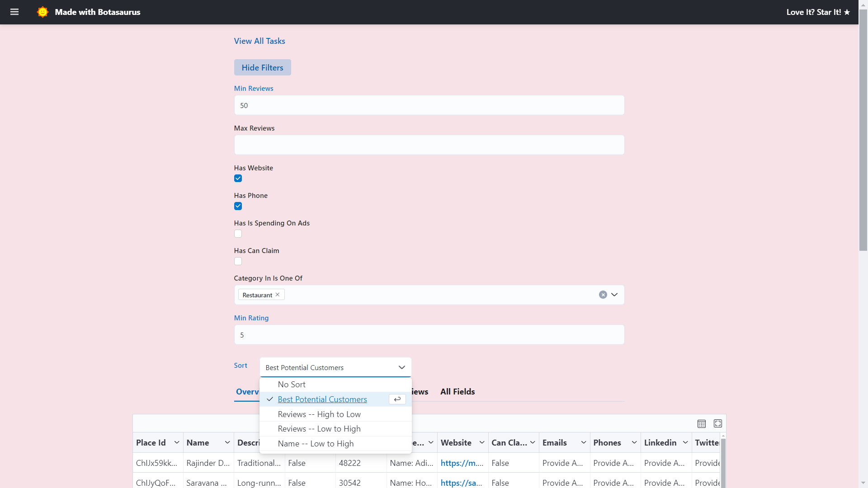Image resolution: width=868 pixels, height=488 pixels.
Task: Uncheck the Has Phone checkbox
Action: pyautogui.click(x=238, y=206)
